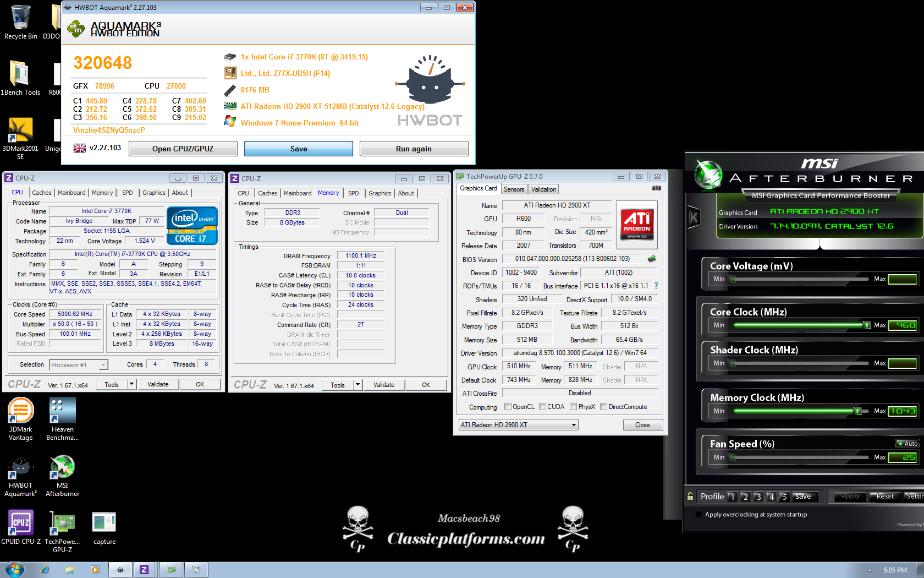Click Run again button

[x=414, y=149]
